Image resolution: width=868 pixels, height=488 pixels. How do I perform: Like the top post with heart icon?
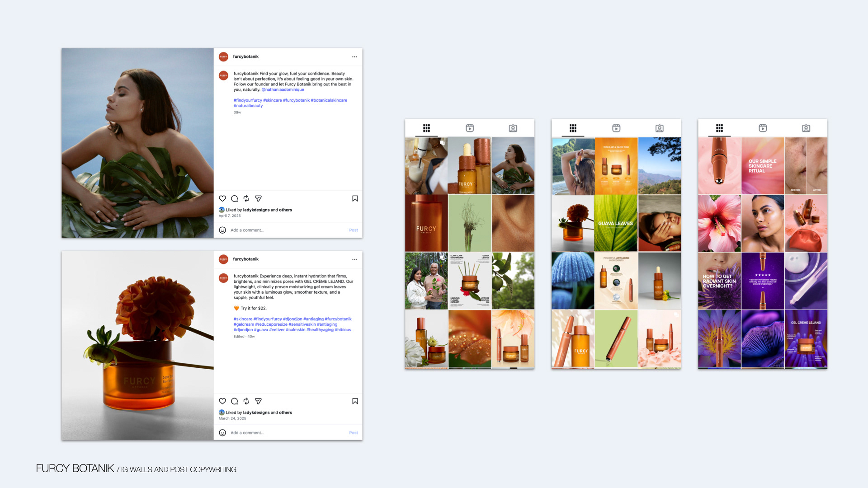point(222,198)
